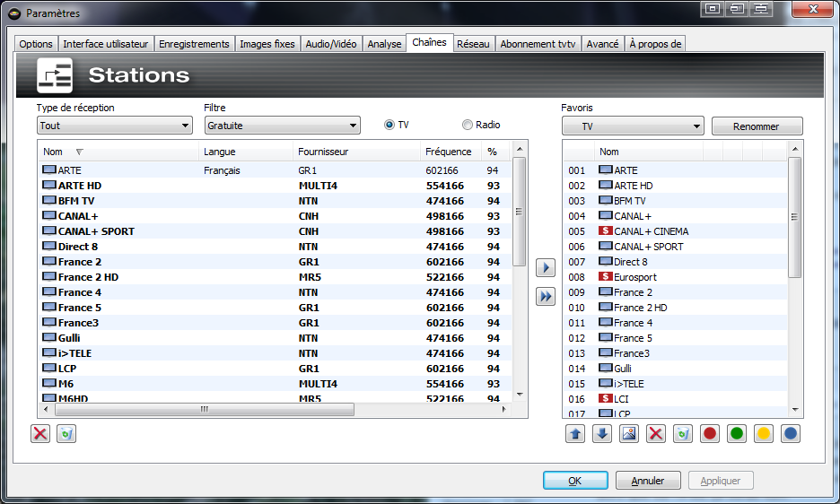The width and height of the screenshot is (840, 504).
Task: Click single arrow add-to-favorites button
Action: [x=546, y=267]
